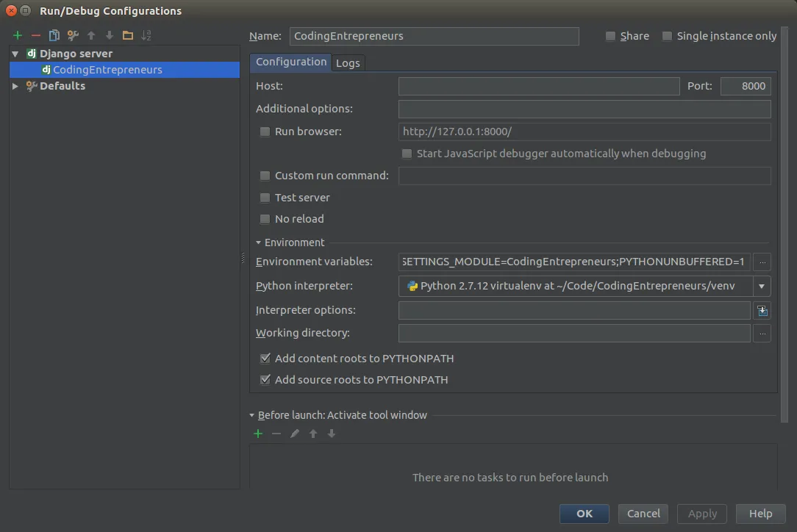Check Start JavaScript debugger automatically
Screen dimensions: 797x532
407,154
